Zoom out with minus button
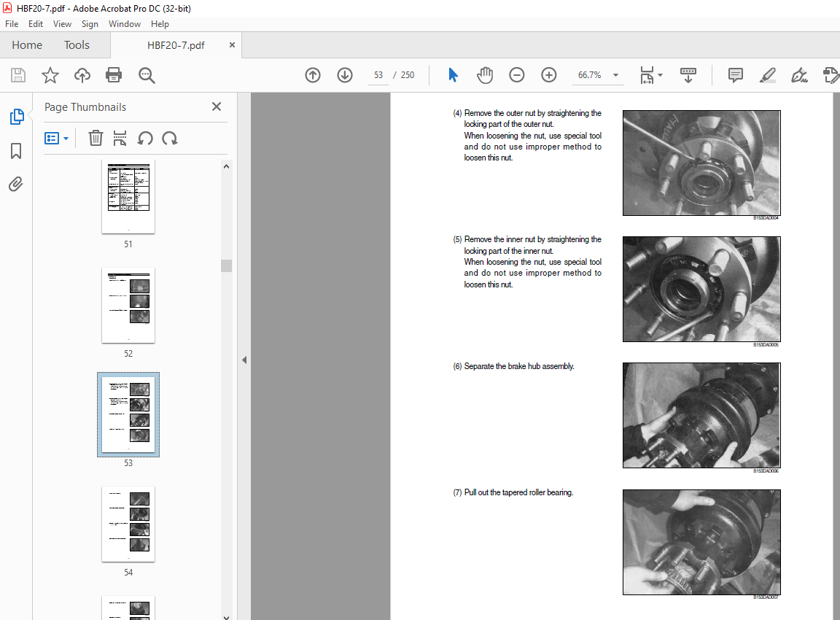Screen dimensions: 840x620 516,75
